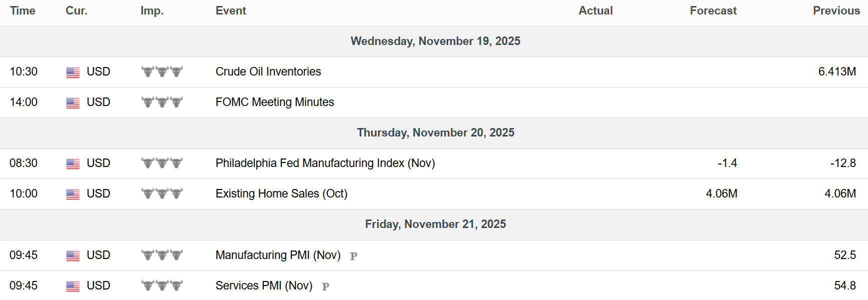Click the Time column header
This screenshot has height=300, width=868.
click(22, 10)
